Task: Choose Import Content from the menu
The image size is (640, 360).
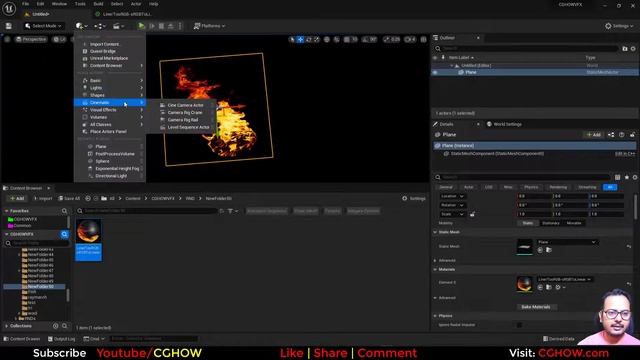Action: 104,44
